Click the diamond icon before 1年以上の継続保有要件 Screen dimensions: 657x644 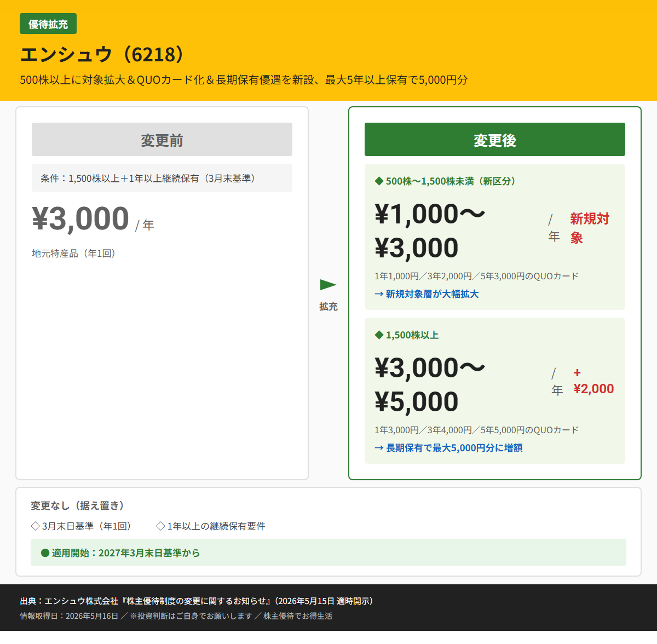pyautogui.click(x=160, y=526)
